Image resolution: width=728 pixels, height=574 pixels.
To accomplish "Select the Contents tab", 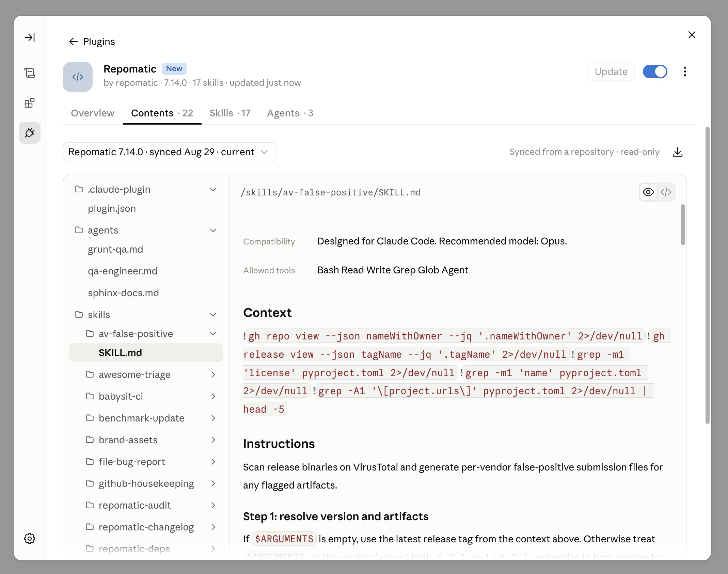I will 162,113.
